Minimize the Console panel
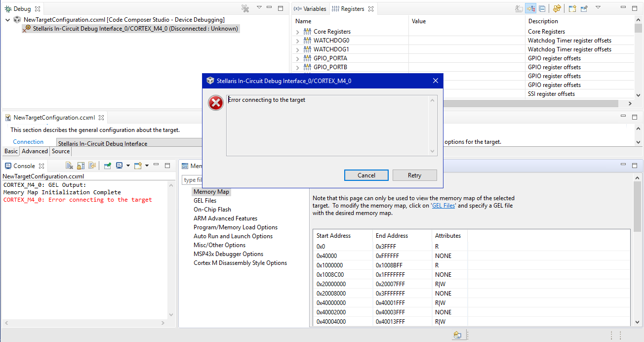Viewport: 644px width, 342px height. [156, 165]
